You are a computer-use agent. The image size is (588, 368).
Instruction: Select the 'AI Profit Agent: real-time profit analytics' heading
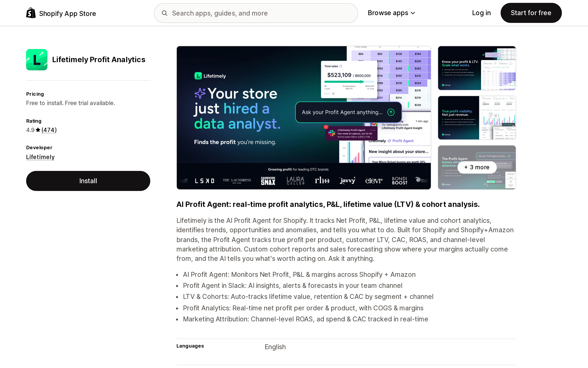point(328,204)
